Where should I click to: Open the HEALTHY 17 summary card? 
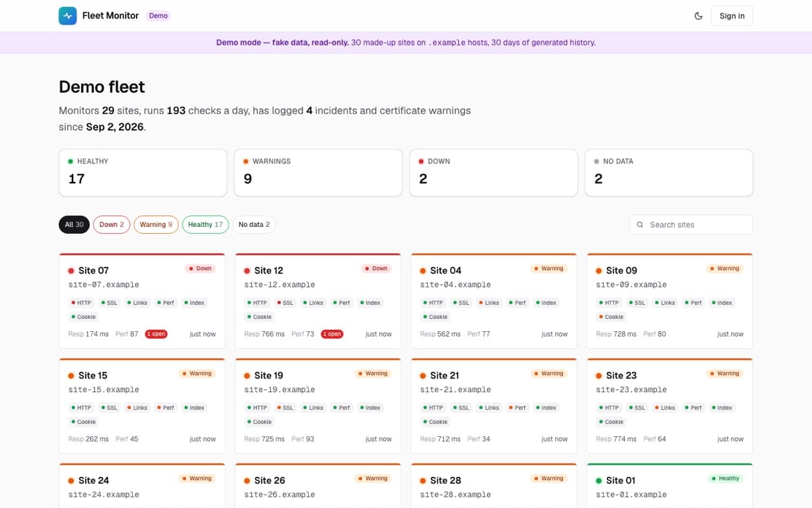coord(143,173)
